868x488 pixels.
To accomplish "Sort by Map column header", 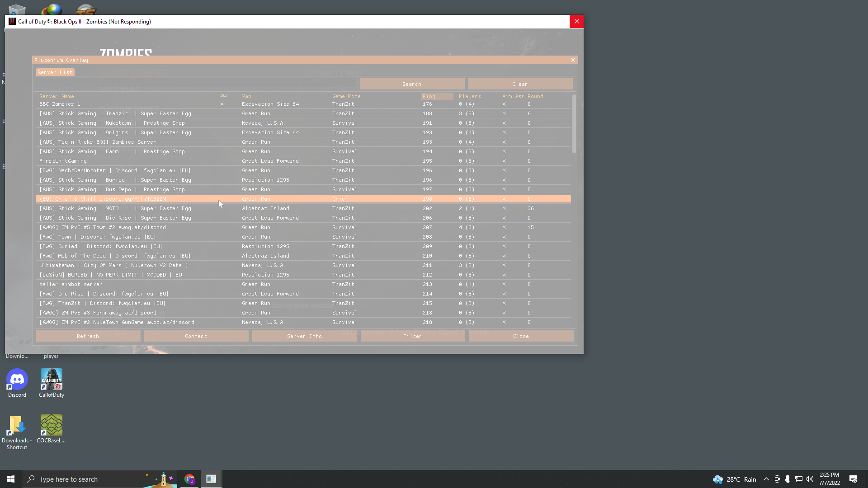I will point(246,96).
